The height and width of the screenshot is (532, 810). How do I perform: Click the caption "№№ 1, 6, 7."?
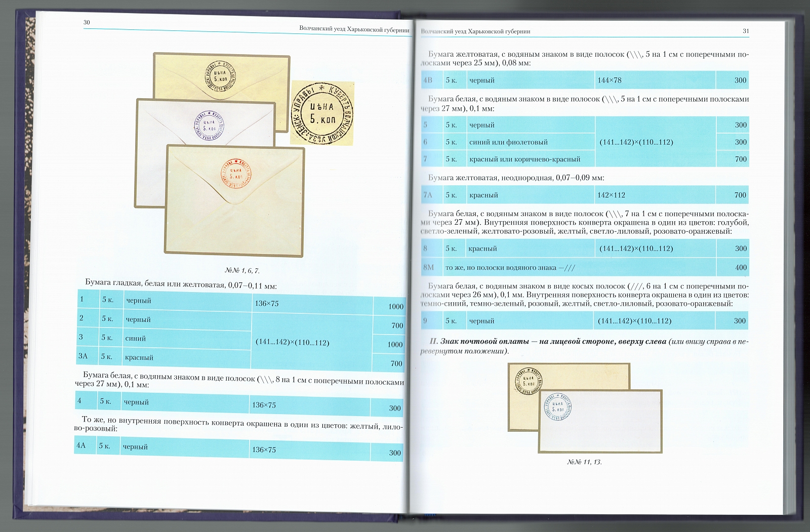(x=242, y=271)
